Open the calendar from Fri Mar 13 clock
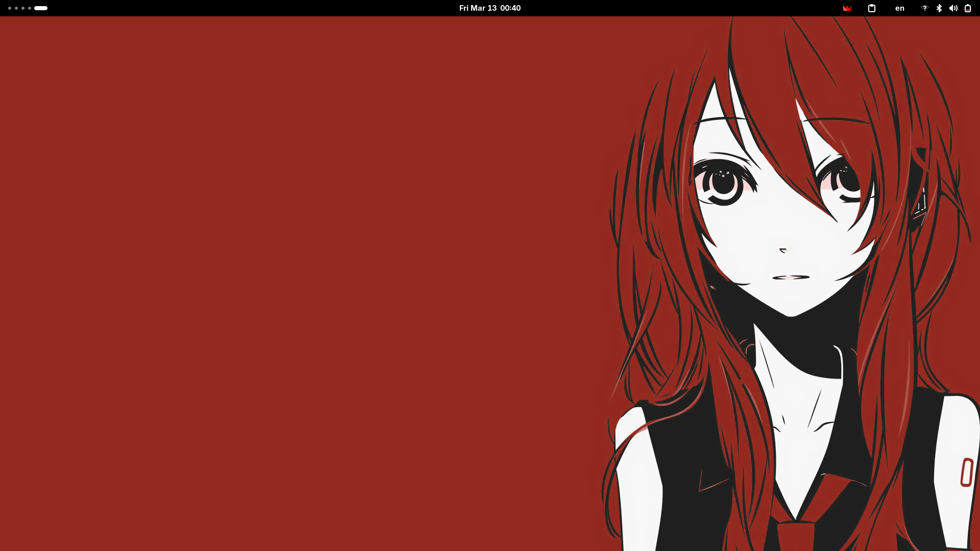980x551 pixels. tap(489, 8)
